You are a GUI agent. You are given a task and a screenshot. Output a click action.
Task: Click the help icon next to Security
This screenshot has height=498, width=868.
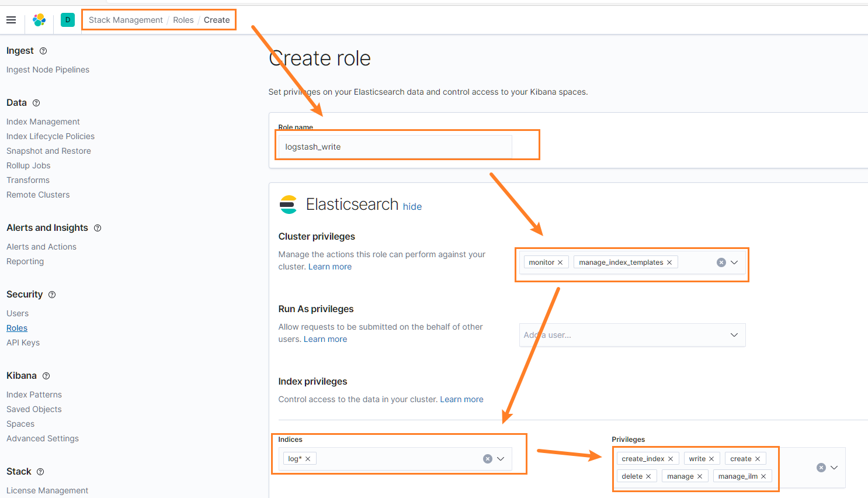(52, 295)
